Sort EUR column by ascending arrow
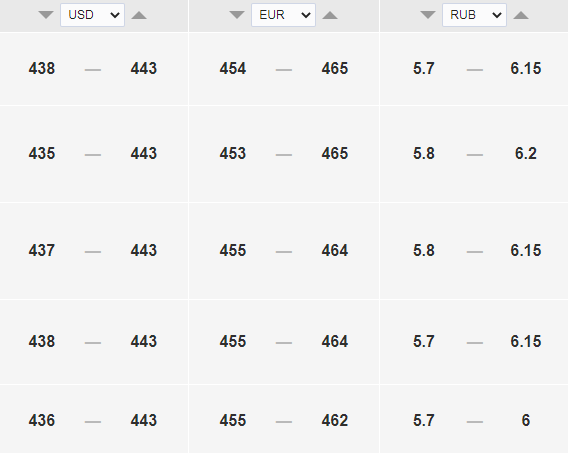Image resolution: width=568 pixels, height=453 pixels. 330,15
